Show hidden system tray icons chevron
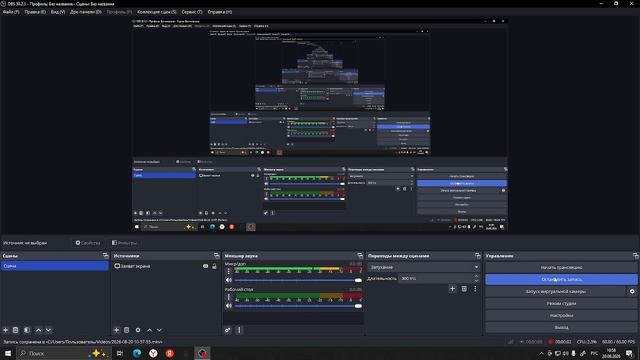The image size is (640, 360). pos(542,353)
